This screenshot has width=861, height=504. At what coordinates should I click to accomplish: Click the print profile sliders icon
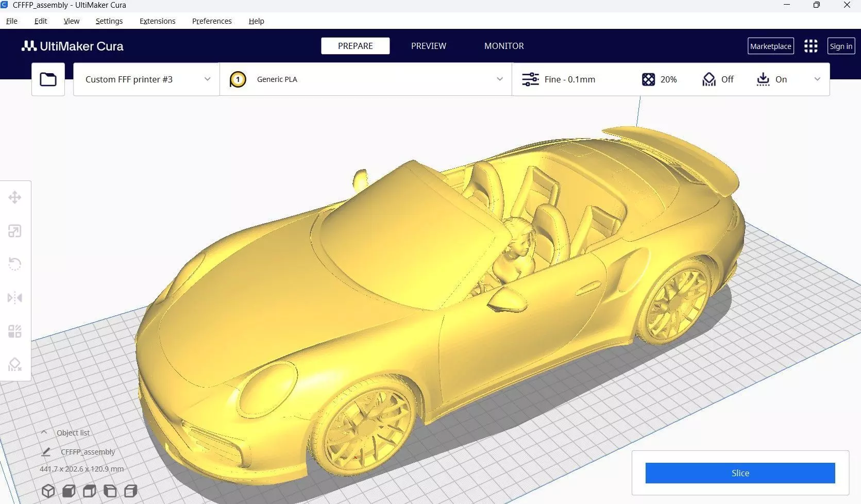point(530,79)
